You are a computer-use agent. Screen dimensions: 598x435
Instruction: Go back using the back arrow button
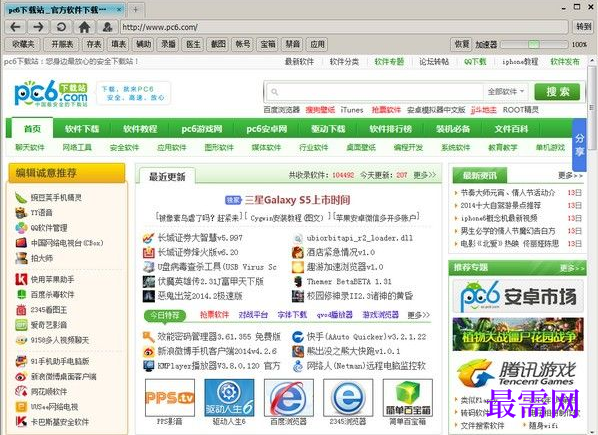(16, 27)
